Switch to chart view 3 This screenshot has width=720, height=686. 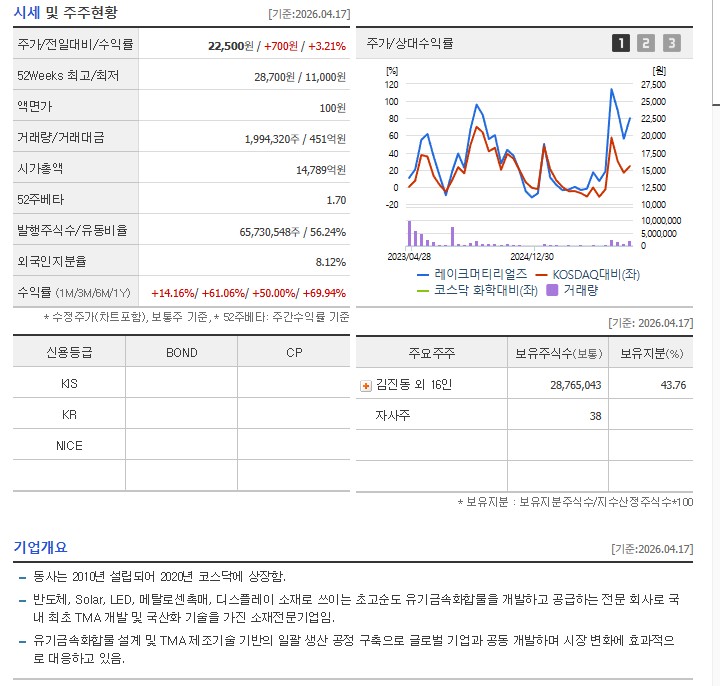671,43
